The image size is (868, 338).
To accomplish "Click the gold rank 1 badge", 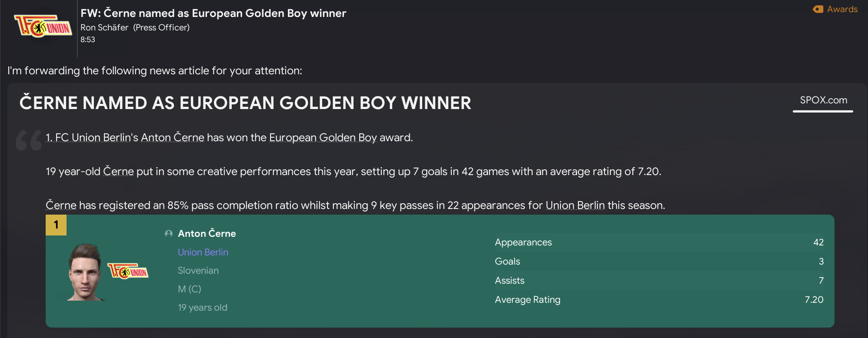I will coord(56,225).
